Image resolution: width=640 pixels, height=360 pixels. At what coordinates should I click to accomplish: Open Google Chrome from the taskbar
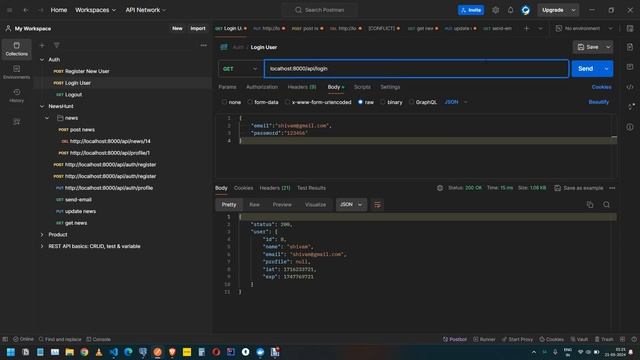click(x=84, y=352)
